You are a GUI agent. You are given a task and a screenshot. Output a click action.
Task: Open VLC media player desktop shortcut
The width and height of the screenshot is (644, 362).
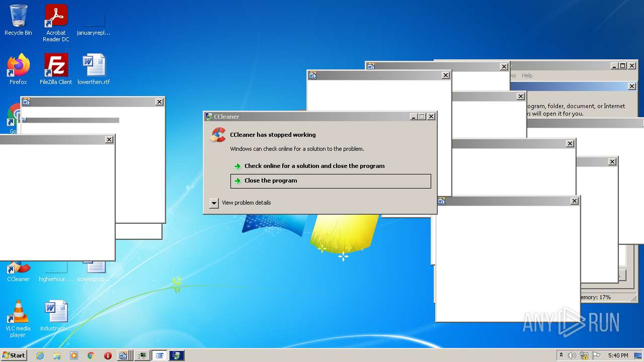18,319
